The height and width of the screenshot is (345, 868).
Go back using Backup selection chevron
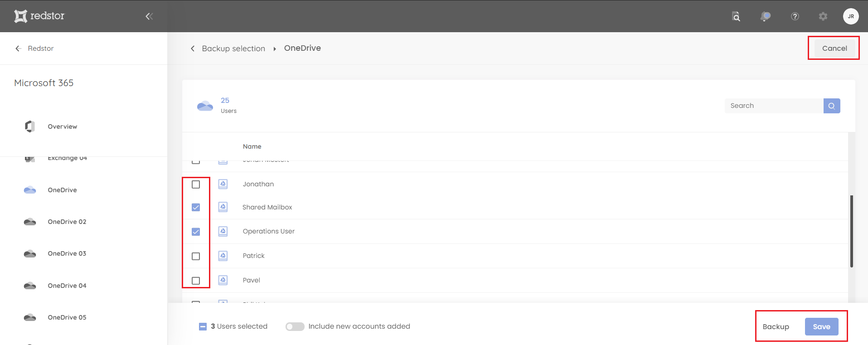193,49
